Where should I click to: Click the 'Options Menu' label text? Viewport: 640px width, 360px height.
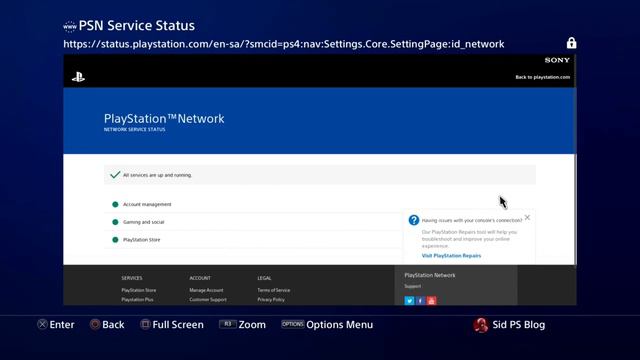point(340,325)
